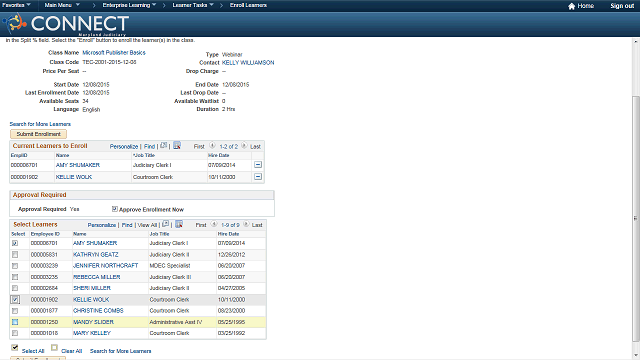The image size is (640, 360).
Task: Sort by Job Title header in Select Learners
Action: click(159, 234)
